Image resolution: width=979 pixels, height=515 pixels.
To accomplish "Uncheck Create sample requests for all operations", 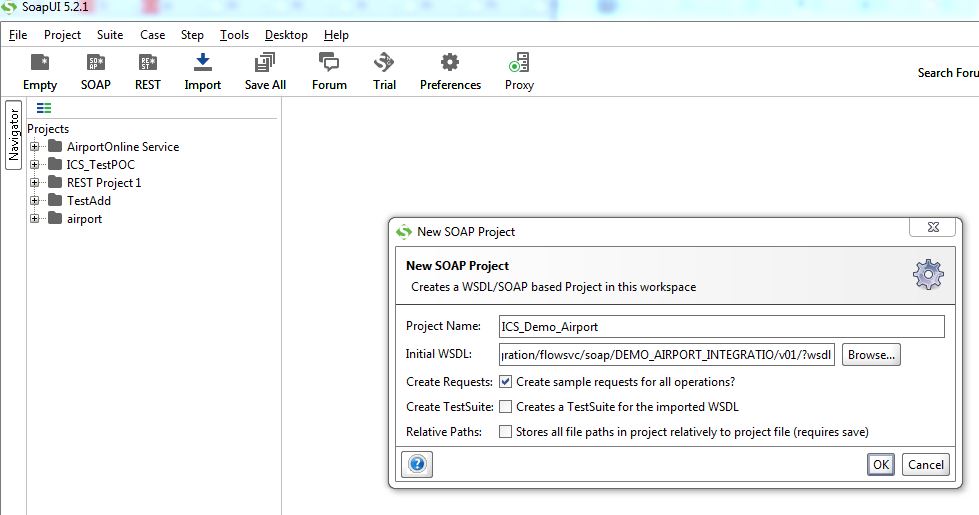I will coord(506,381).
